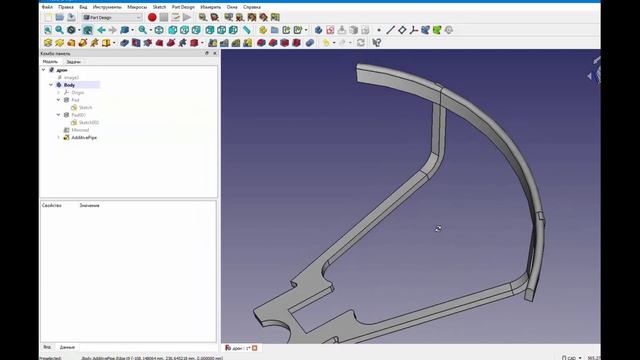Open the Правка menu

(x=66, y=7)
